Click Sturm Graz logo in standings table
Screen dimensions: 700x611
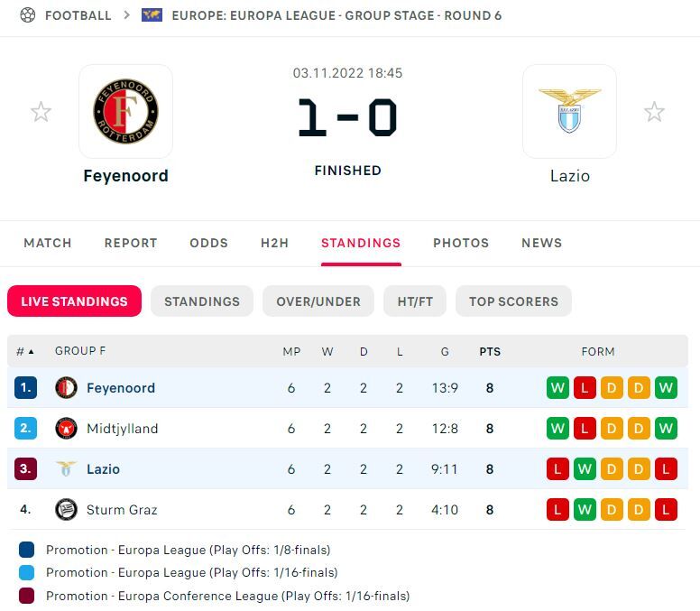(x=66, y=509)
